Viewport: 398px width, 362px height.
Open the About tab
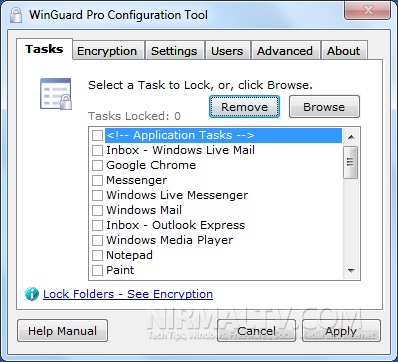(344, 51)
